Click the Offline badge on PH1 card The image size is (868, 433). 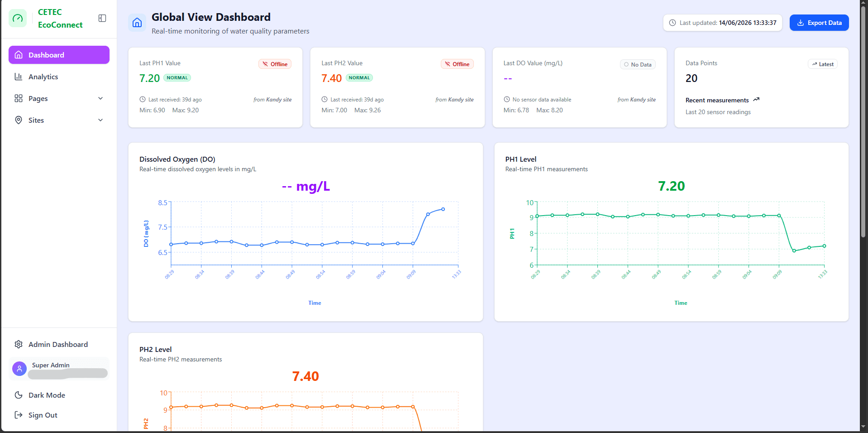coord(275,64)
